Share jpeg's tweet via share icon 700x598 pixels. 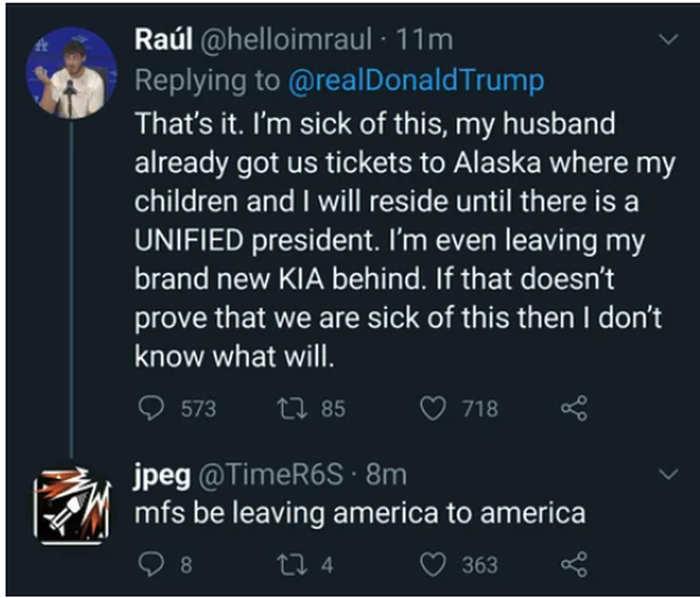[x=573, y=564]
